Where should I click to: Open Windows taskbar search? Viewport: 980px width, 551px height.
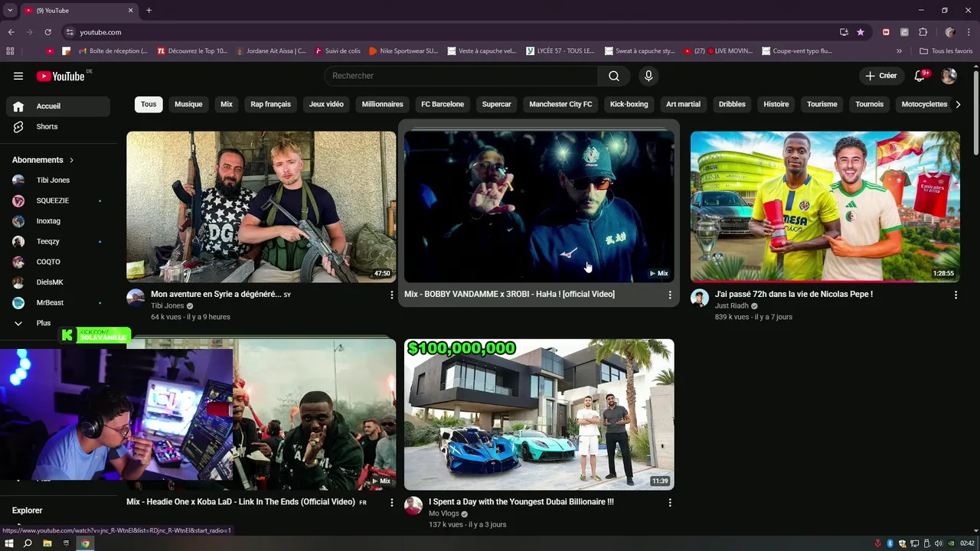[x=28, y=543]
